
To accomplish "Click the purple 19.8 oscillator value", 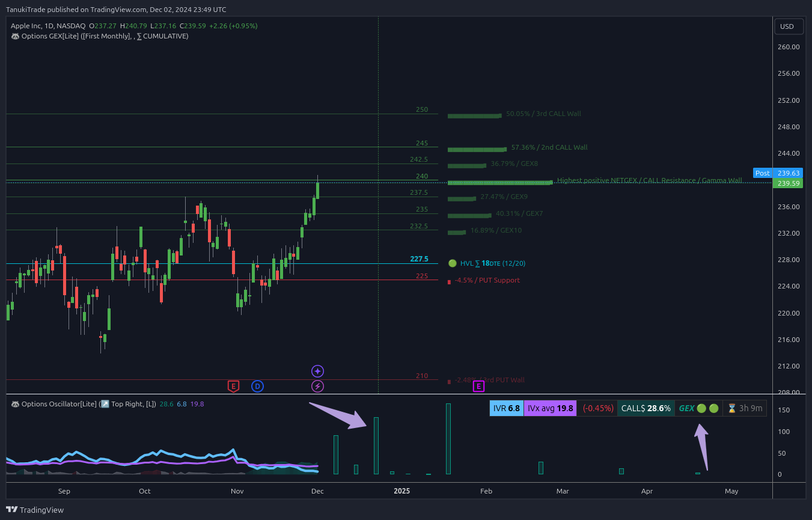I will pyautogui.click(x=197, y=404).
